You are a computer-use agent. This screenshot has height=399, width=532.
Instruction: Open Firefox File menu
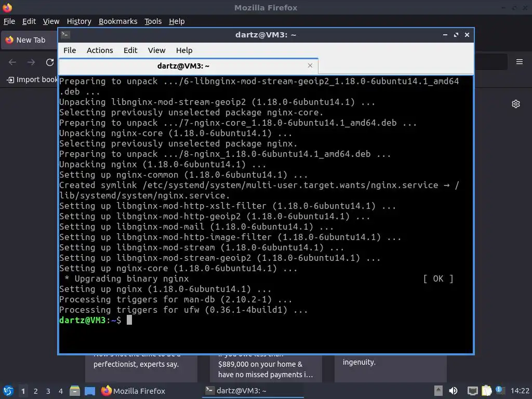tap(9, 21)
